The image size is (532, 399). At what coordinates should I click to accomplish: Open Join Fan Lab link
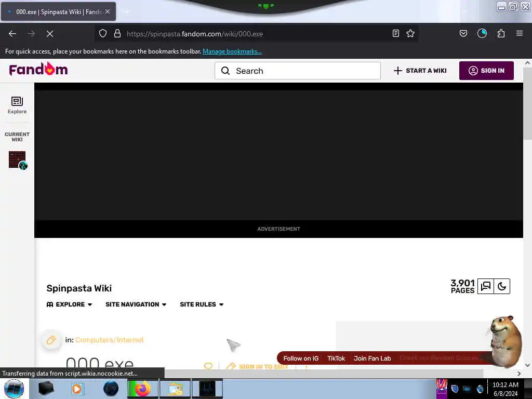[x=372, y=358]
